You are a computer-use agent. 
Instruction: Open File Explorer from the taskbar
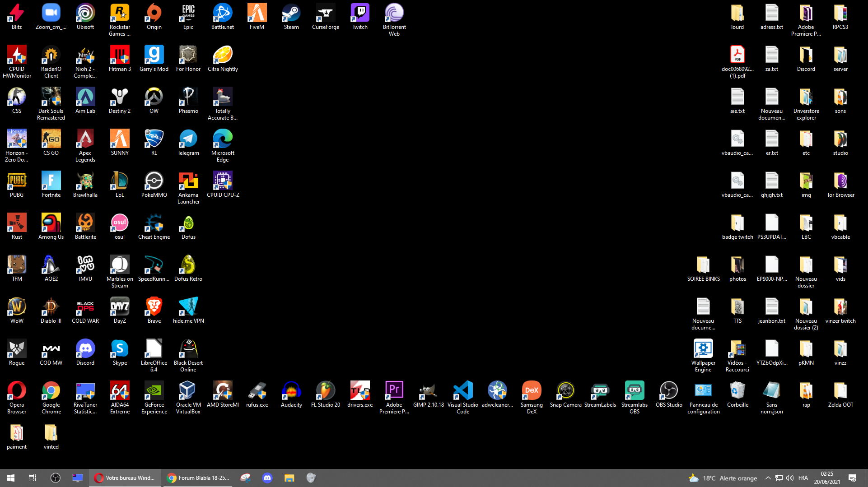point(289,478)
